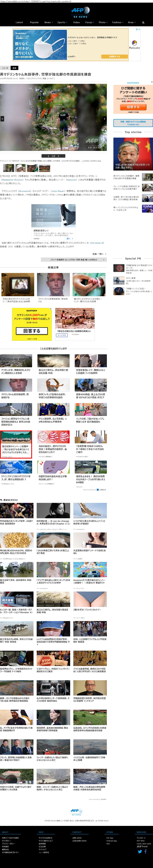
Task: Click the Makuake logo in banner ad
Action: click(x=134, y=44)
